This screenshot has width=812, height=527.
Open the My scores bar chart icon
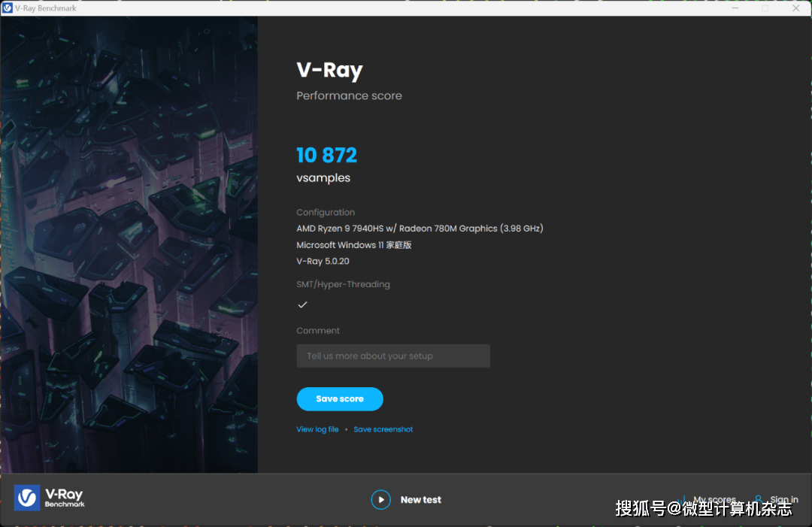click(682, 500)
